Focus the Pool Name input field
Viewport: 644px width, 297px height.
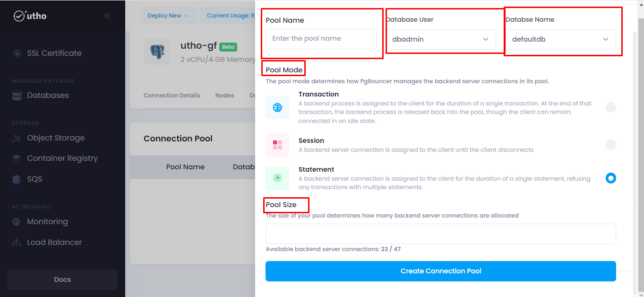[321, 39]
